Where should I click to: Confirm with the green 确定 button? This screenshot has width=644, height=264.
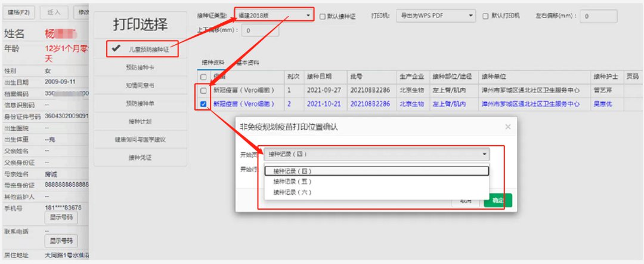tap(498, 200)
